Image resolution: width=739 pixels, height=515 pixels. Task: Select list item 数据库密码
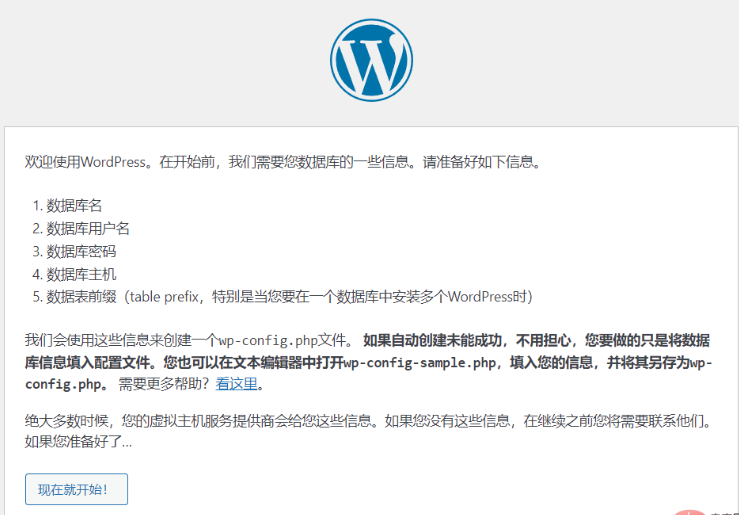pyautogui.click(x=81, y=251)
